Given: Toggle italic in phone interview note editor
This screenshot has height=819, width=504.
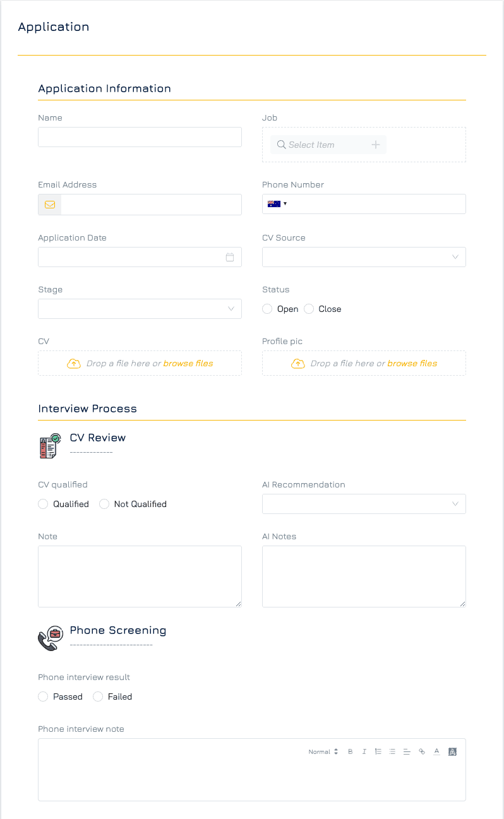Looking at the screenshot, I should coord(364,751).
